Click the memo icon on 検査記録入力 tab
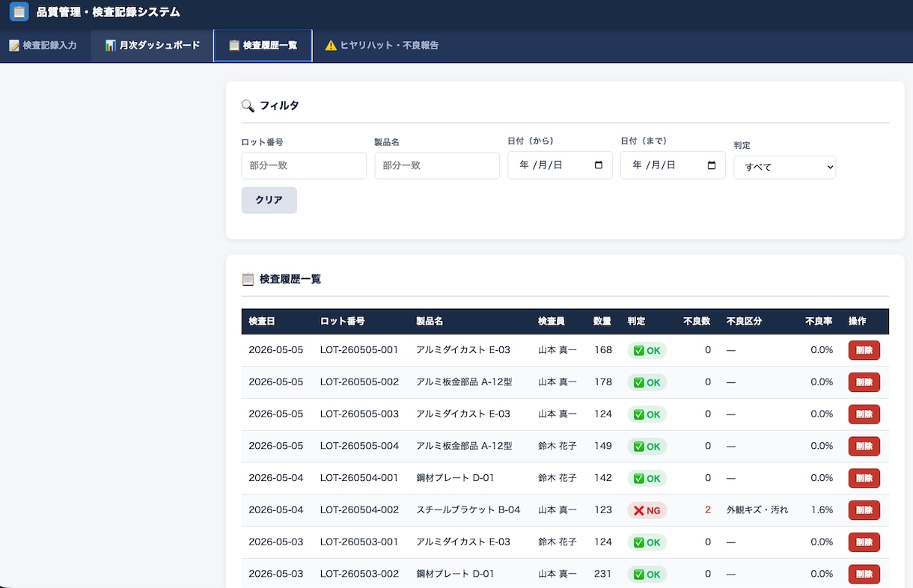The image size is (913, 588). [14, 46]
